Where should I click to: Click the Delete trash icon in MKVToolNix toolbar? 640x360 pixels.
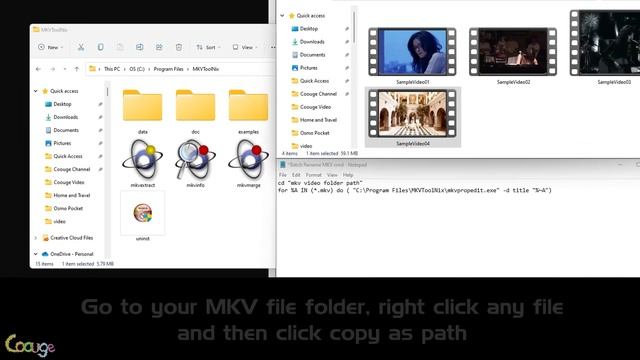[179, 47]
